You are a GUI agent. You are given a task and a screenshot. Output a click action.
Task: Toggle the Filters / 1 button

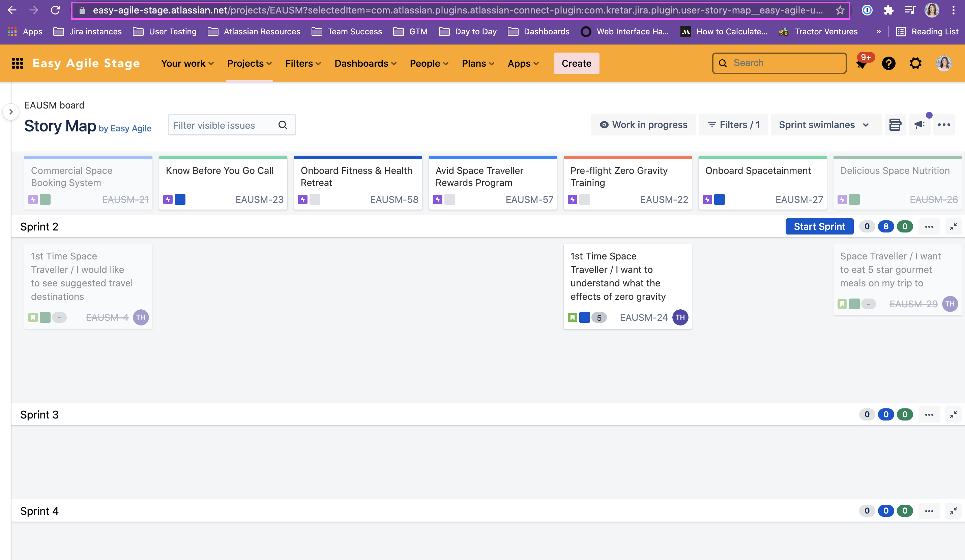click(733, 125)
